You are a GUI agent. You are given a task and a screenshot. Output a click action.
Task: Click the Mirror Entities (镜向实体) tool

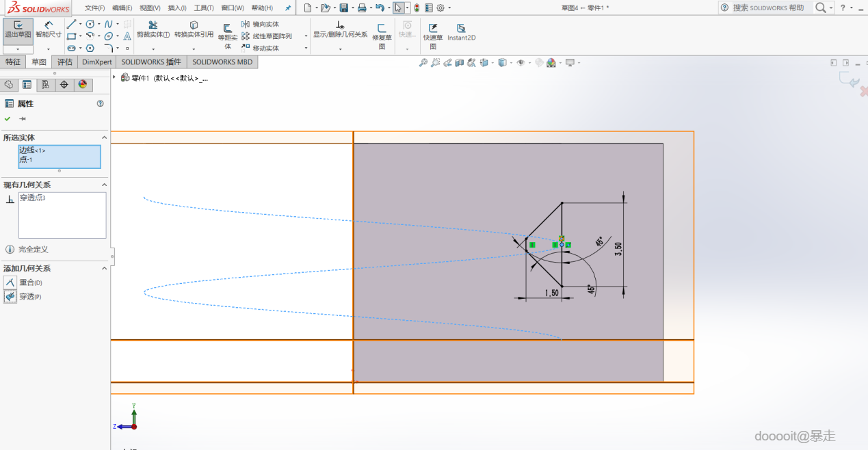[x=260, y=24]
